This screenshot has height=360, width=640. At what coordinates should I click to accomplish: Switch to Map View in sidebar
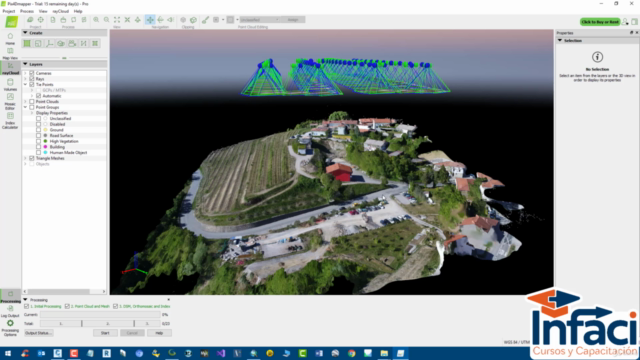(10, 53)
